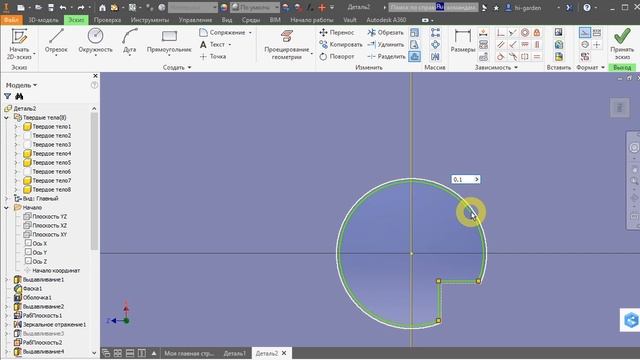Toggle visibility icon of Твердое тело3
Image resolution: width=640 pixels, height=360 pixels.
tap(27, 144)
